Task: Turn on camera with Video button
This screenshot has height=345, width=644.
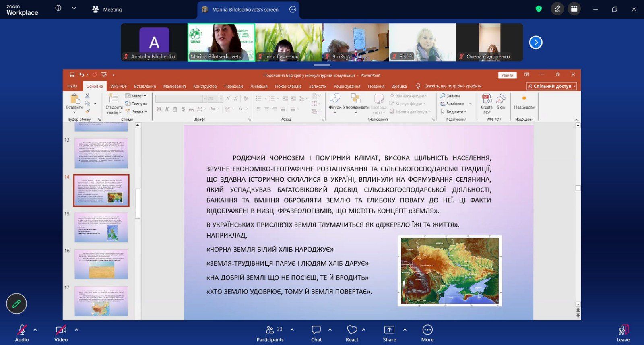Action: [x=61, y=333]
